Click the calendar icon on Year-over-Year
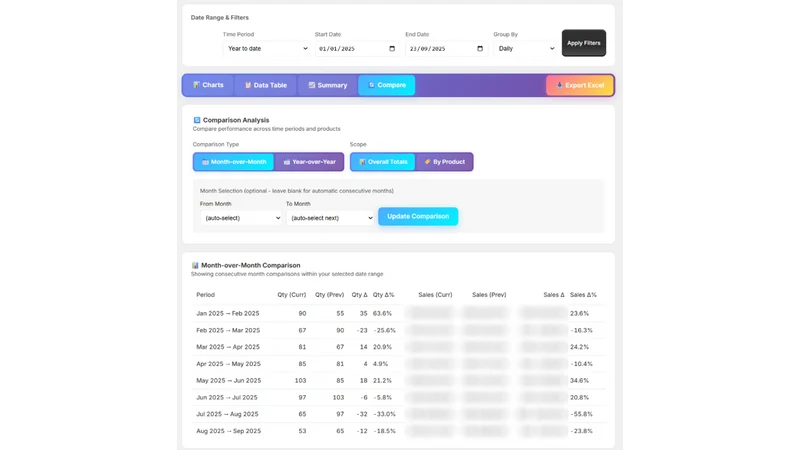800x450 pixels. (287, 162)
